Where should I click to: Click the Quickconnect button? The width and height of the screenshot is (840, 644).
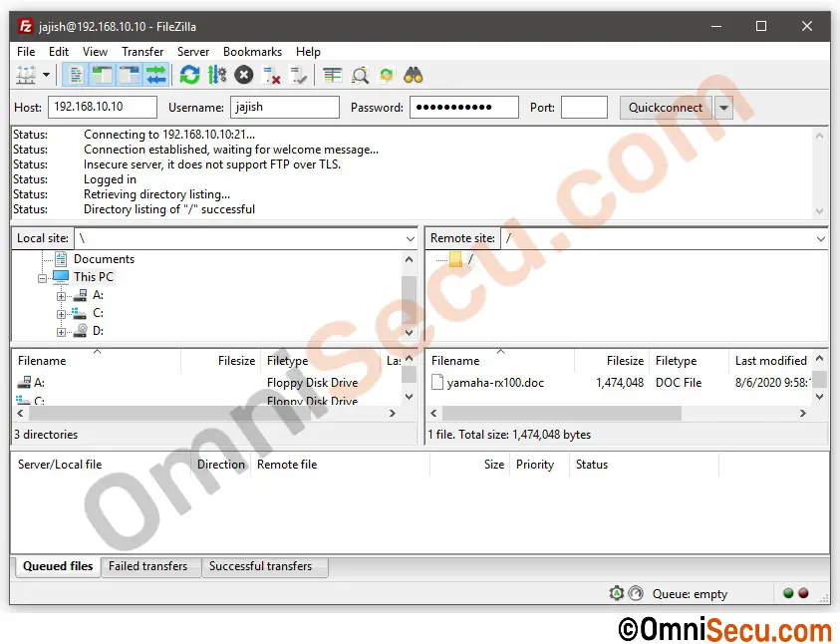[666, 108]
